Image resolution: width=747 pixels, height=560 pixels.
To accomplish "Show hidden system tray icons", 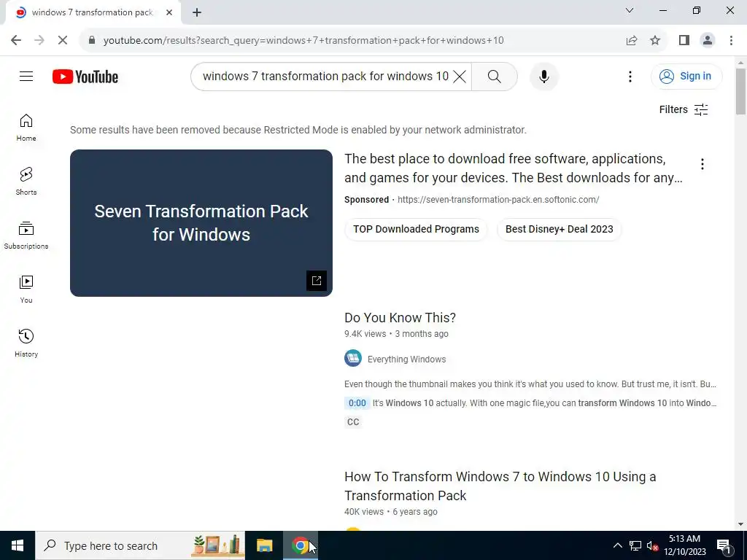I will pos(617,545).
